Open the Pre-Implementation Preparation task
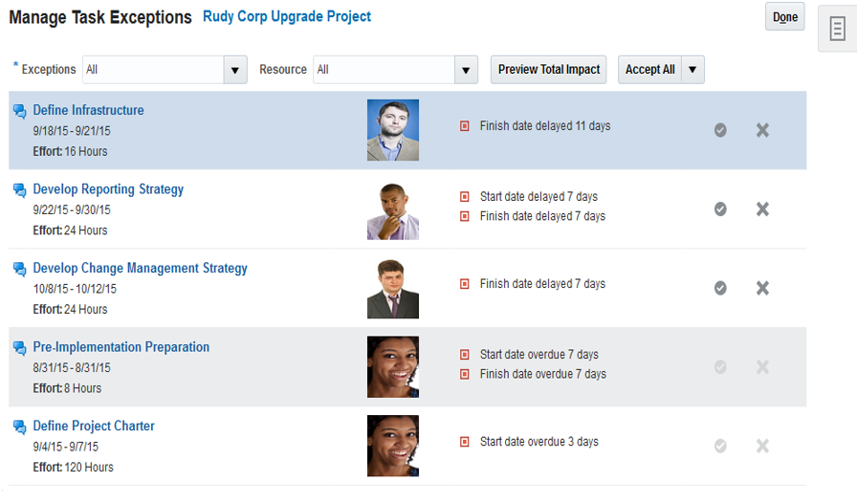 pos(121,347)
